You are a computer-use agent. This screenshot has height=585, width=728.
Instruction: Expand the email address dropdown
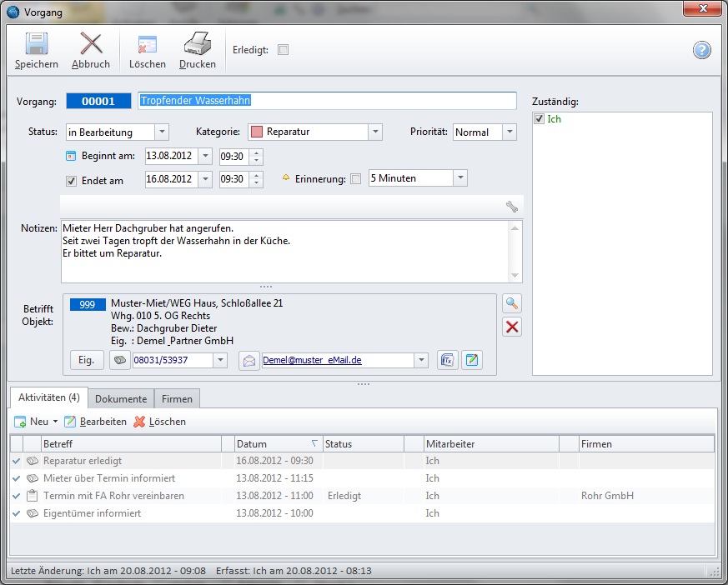(420, 360)
